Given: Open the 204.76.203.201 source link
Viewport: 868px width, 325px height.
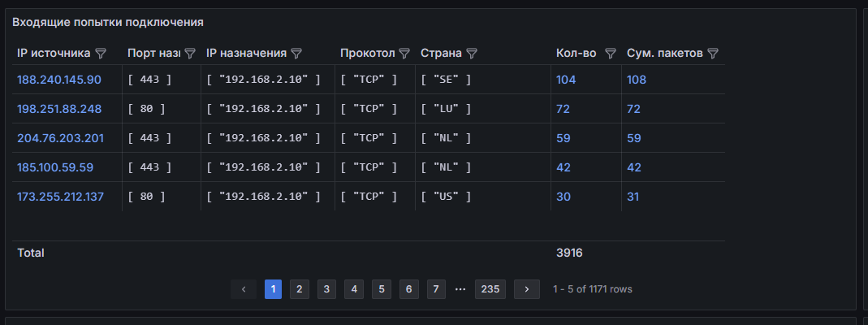Looking at the screenshot, I should click(x=60, y=138).
